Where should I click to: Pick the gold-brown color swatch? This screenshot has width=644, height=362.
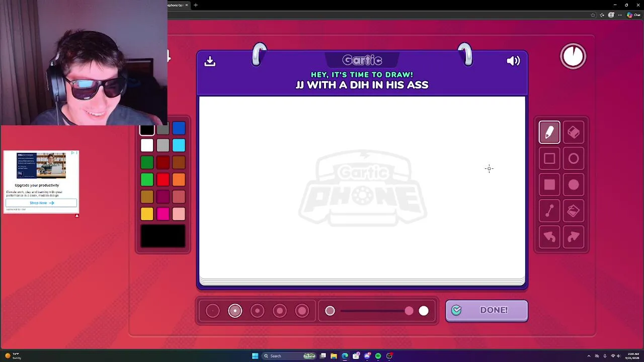(x=147, y=197)
